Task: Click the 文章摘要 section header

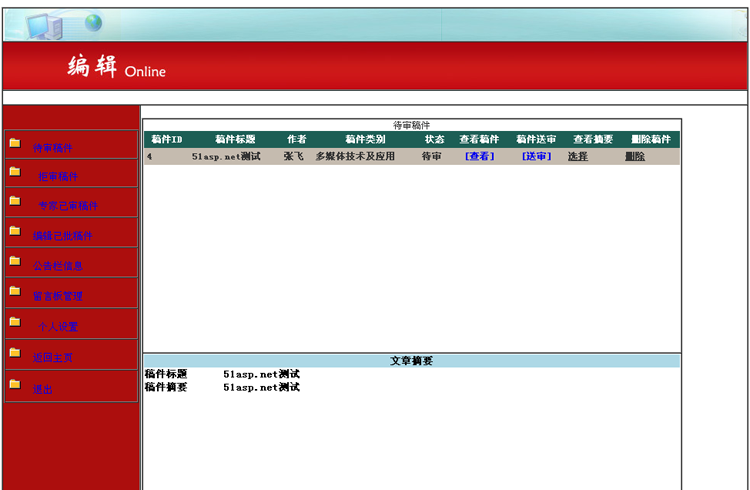Action: click(x=411, y=361)
